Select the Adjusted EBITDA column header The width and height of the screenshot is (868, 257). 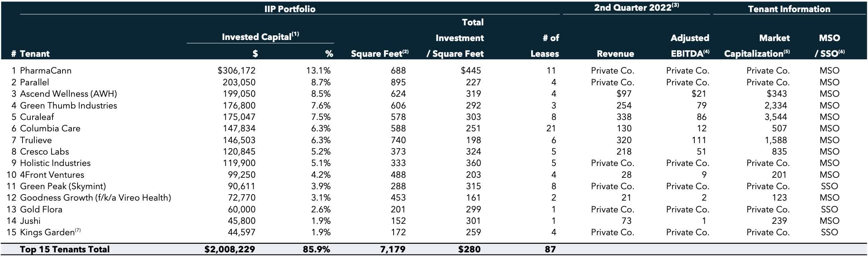click(690, 46)
